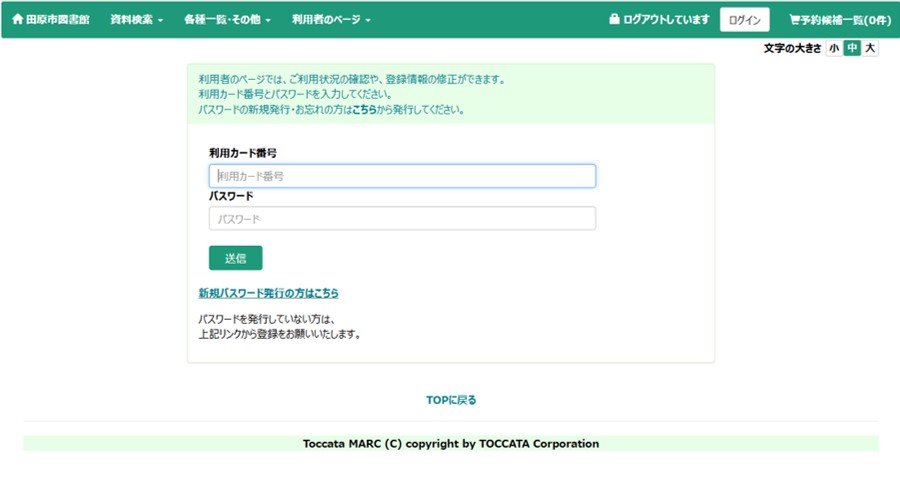This screenshot has height=494, width=900.
Task: Follow the こちら link in the notice
Action: pos(364,110)
